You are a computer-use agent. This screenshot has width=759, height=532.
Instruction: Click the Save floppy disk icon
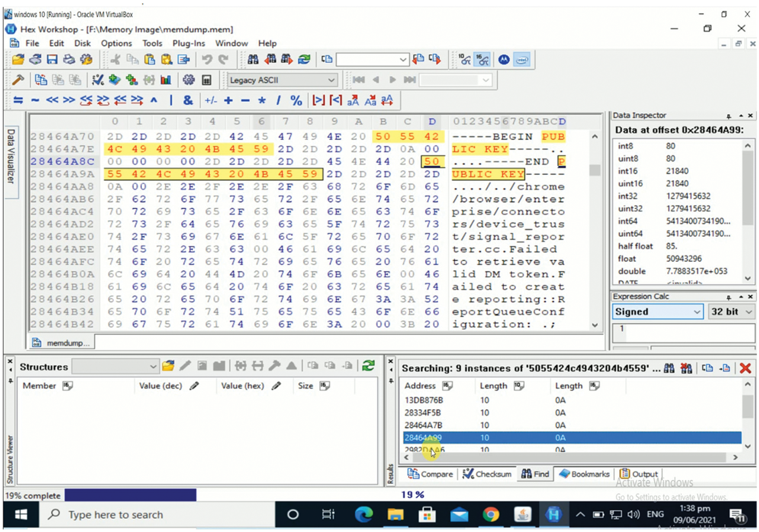point(52,59)
